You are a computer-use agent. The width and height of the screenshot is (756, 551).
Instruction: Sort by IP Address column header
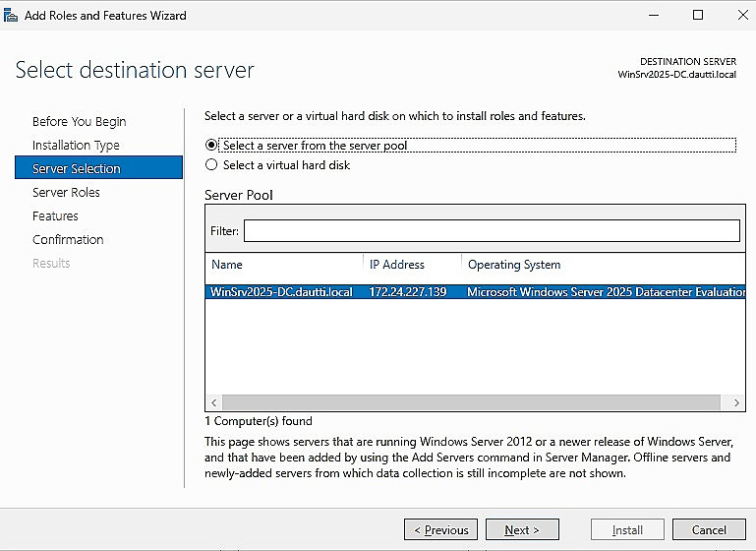(x=412, y=265)
